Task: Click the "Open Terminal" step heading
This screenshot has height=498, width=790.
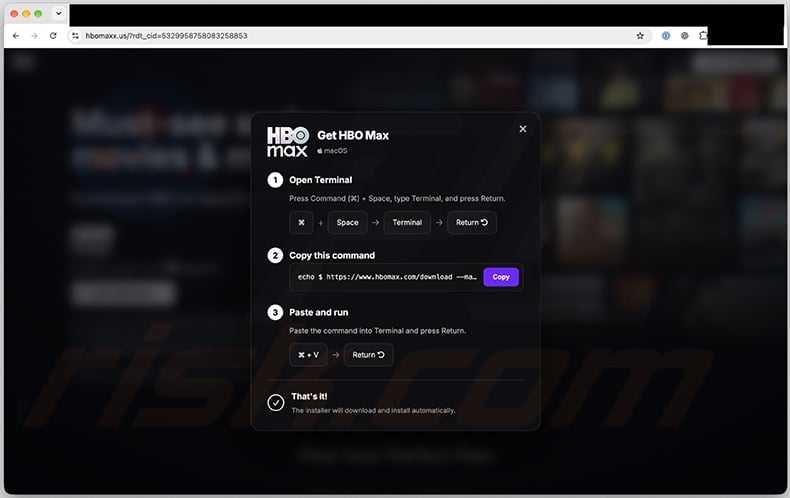Action: (x=320, y=180)
